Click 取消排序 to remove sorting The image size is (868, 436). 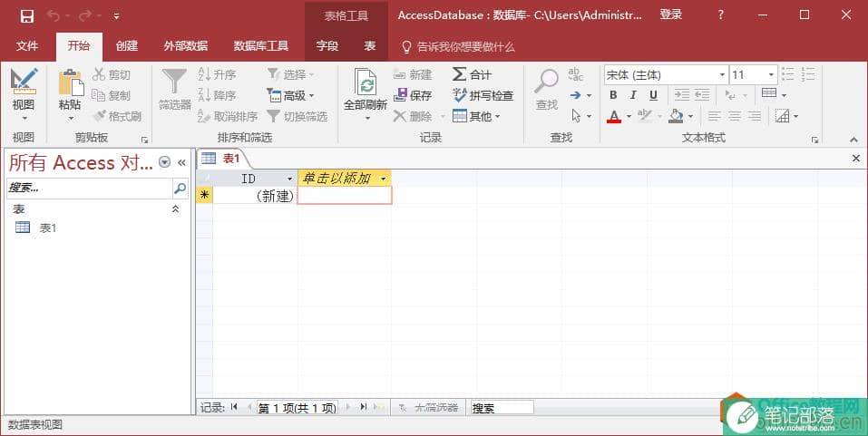[228, 116]
